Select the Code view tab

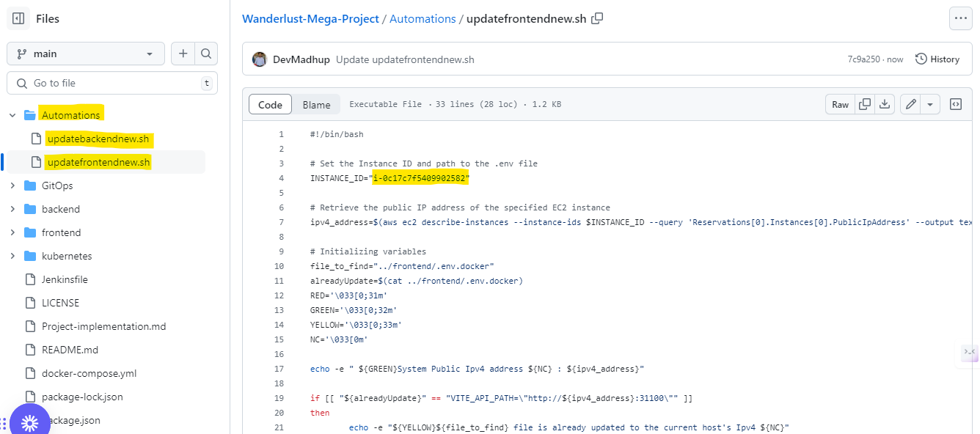pyautogui.click(x=270, y=105)
